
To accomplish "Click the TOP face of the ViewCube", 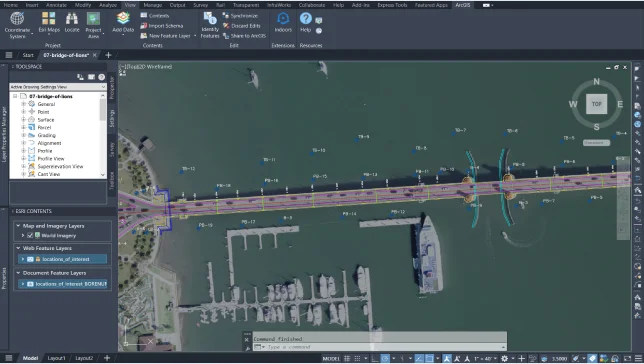I will 596,104.
